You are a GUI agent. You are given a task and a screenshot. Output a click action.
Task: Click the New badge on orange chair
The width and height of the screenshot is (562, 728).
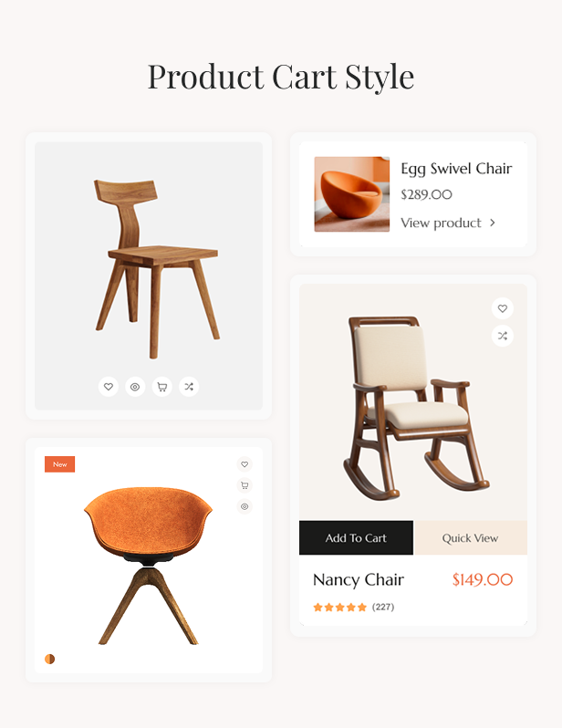tap(60, 464)
